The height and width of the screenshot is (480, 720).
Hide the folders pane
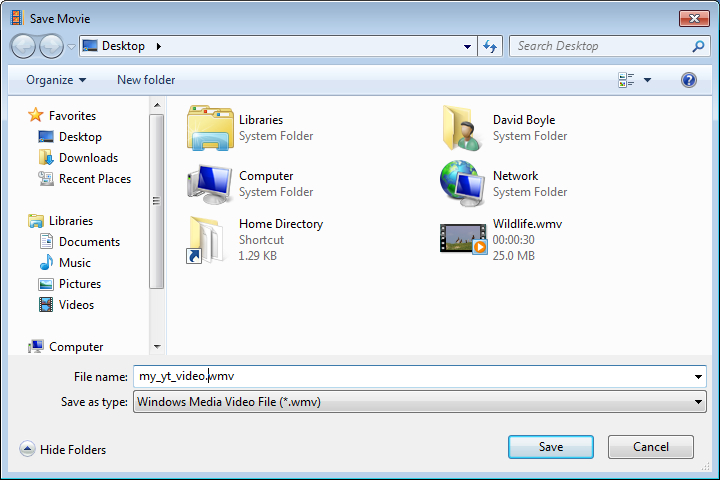tap(63, 450)
